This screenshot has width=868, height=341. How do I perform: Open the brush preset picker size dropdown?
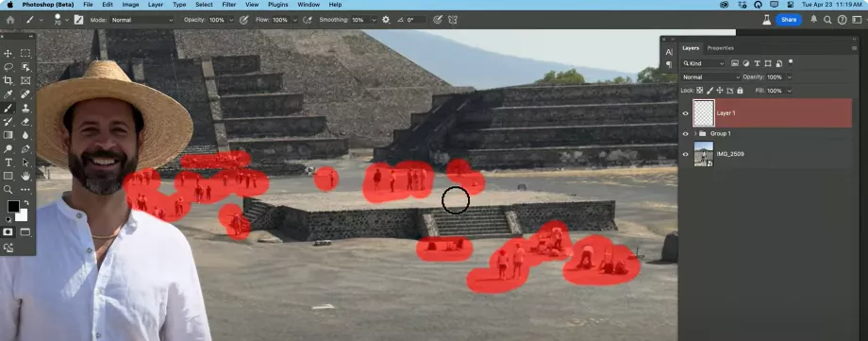coord(67,21)
